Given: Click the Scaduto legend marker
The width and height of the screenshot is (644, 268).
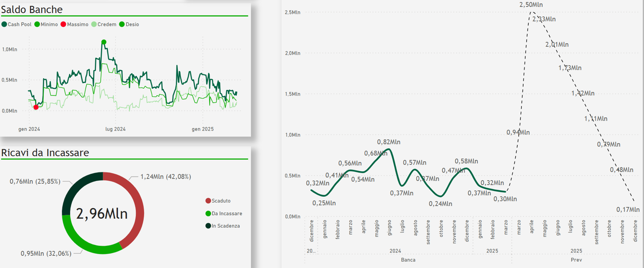Looking at the screenshot, I should pos(208,201).
